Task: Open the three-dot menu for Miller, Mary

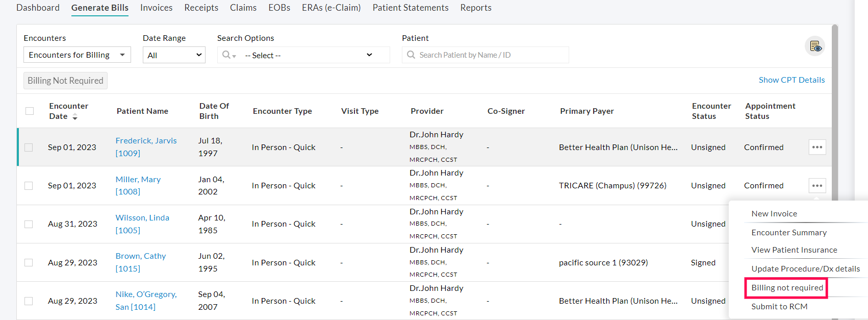Action: click(817, 186)
